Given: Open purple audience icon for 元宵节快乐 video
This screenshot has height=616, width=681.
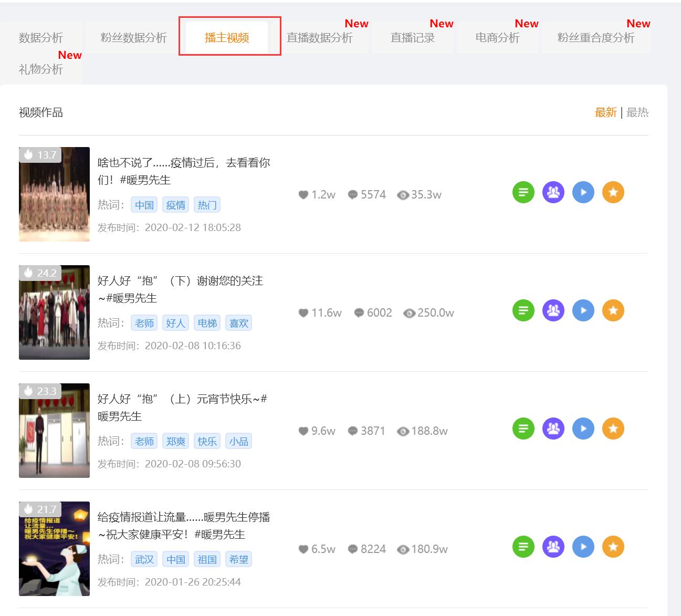Looking at the screenshot, I should click(x=553, y=429).
